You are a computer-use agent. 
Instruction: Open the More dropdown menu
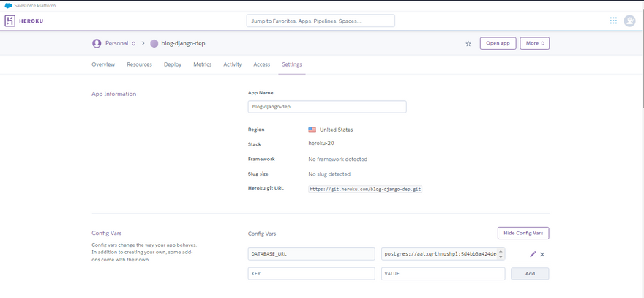coord(534,43)
